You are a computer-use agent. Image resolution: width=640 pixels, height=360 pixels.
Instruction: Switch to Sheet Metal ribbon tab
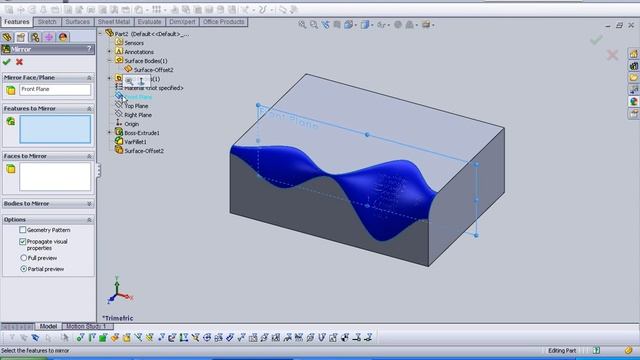(113, 22)
